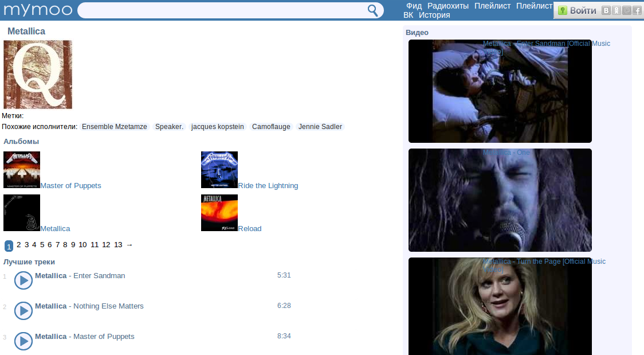Go to albums page 13
Screen dimensions: 644x355
118,245
